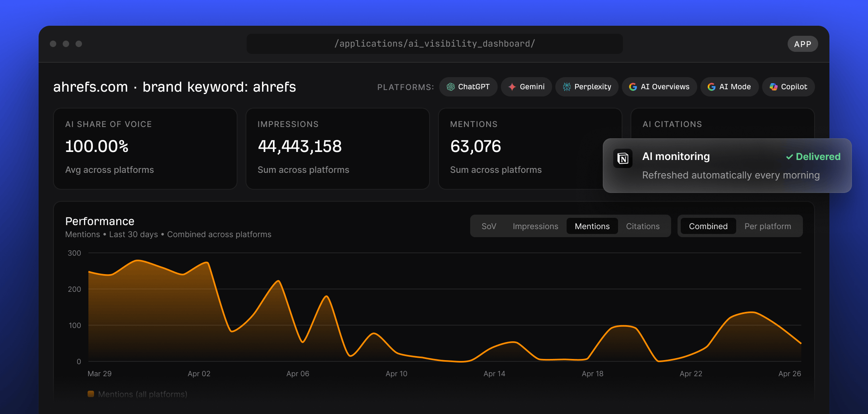Click the APP button
The height and width of the screenshot is (414, 868).
click(x=803, y=44)
